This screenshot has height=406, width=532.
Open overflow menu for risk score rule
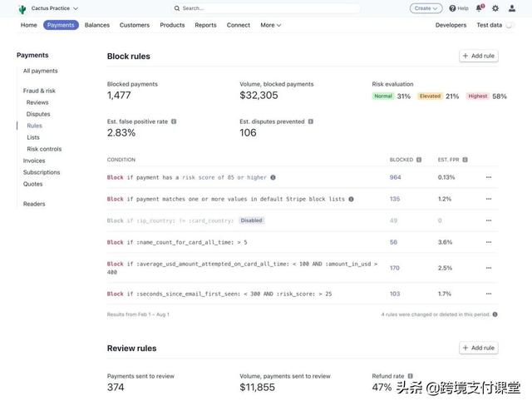pos(489,177)
